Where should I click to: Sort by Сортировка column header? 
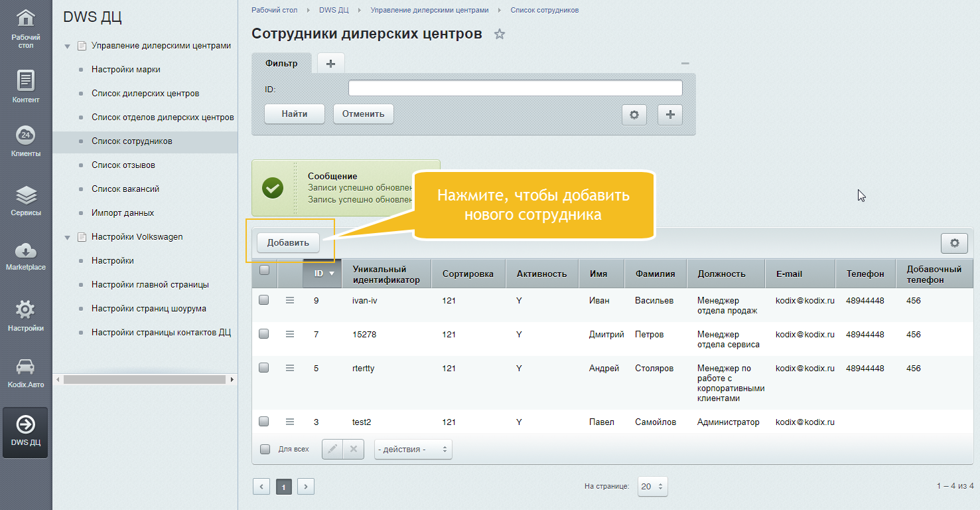pyautogui.click(x=468, y=274)
